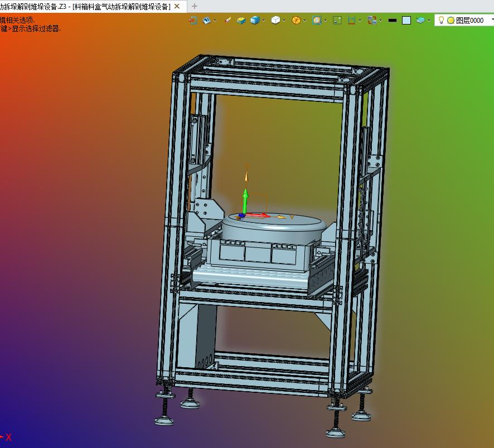Image resolution: width=494 pixels, height=448 pixels.
Task: Open dropdown arrow next to view orientation icon
Action: (x=215, y=21)
